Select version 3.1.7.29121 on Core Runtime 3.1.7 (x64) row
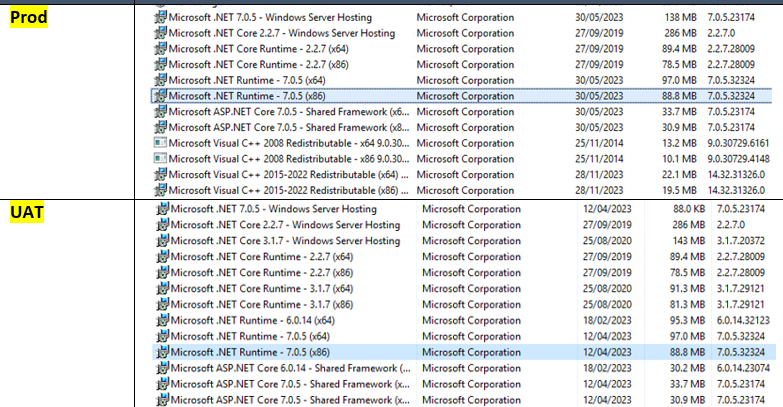Screen dimensions: 783x407 click(x=741, y=289)
